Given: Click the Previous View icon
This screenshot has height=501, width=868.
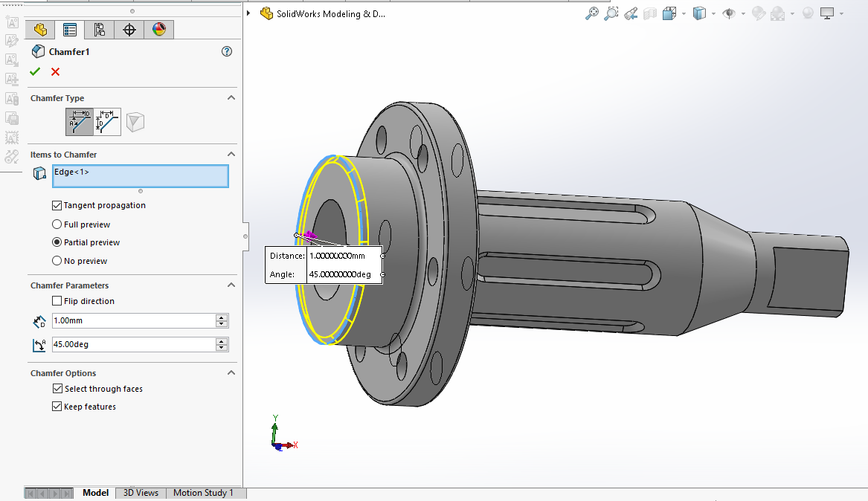Looking at the screenshot, I should tap(631, 13).
